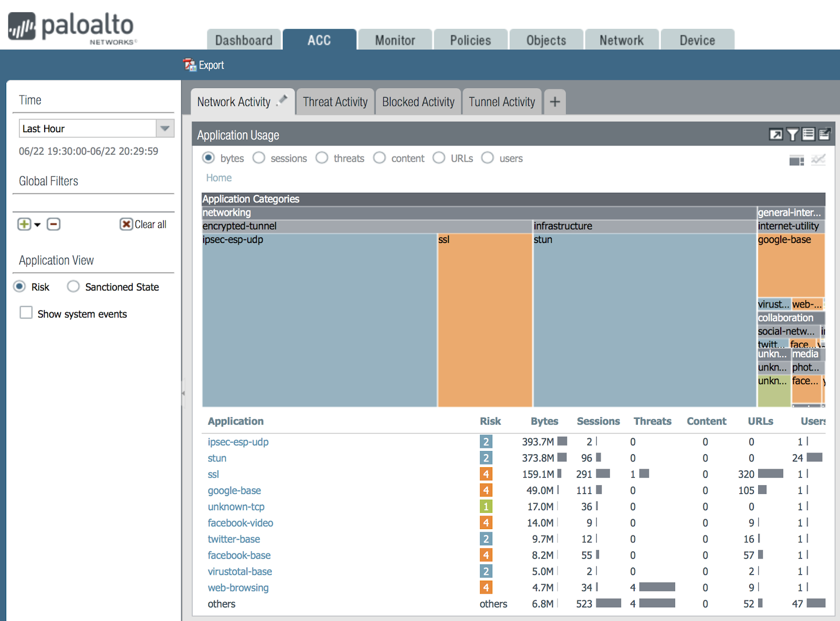This screenshot has width=840, height=621.
Task: Select the sessions radio button
Action: coord(259,158)
